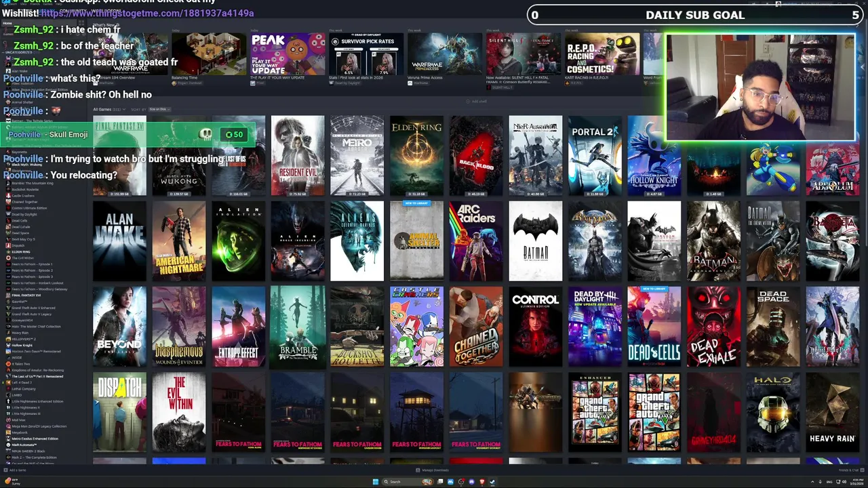Screen dimensions: 868x488
Task: Open Task View on the taskbar
Action: click(440, 482)
